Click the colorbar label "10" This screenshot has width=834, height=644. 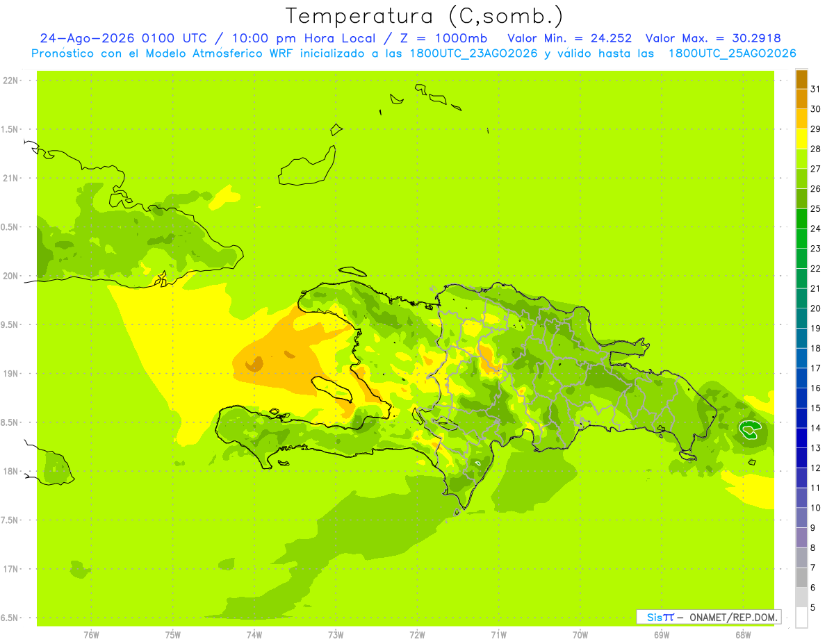pyautogui.click(x=815, y=508)
